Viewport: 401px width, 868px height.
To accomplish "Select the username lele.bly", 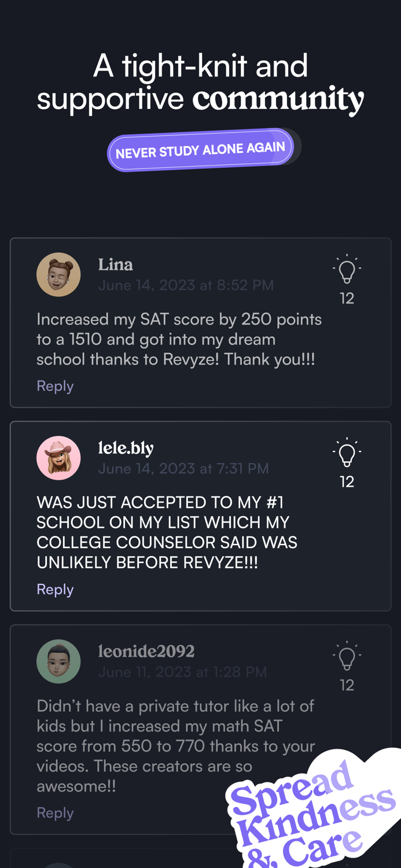I will pyautogui.click(x=126, y=448).
